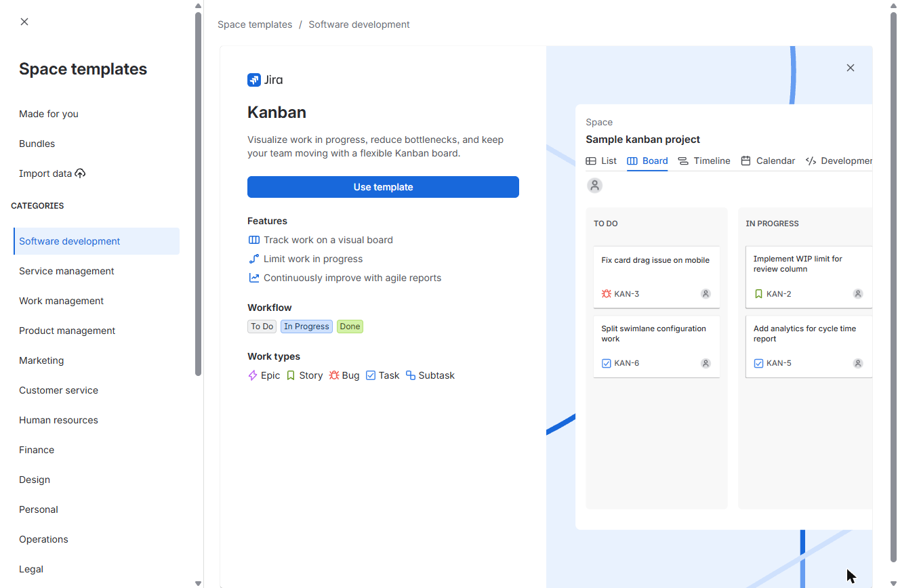898x588 pixels.
Task: Click the avatar icon below Board tab
Action: coord(595,186)
